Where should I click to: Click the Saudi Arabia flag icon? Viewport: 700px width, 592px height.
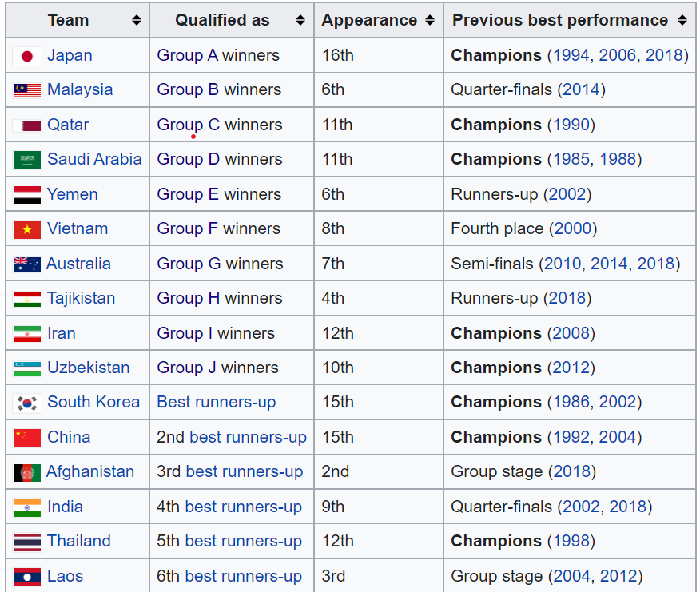(27, 160)
